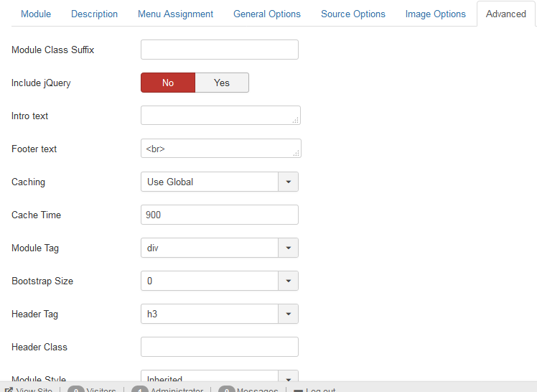537x392 pixels.
Task: Open the Source Options tab
Action: click(x=353, y=14)
